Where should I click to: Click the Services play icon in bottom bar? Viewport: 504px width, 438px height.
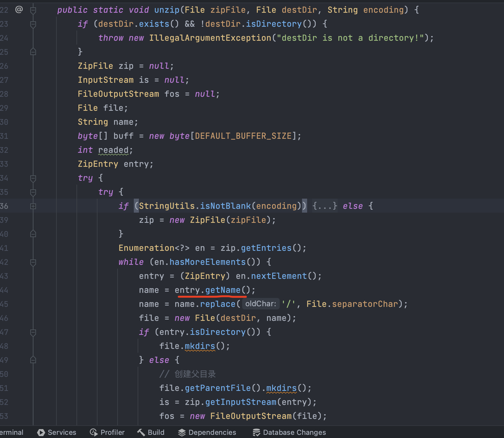click(x=41, y=432)
